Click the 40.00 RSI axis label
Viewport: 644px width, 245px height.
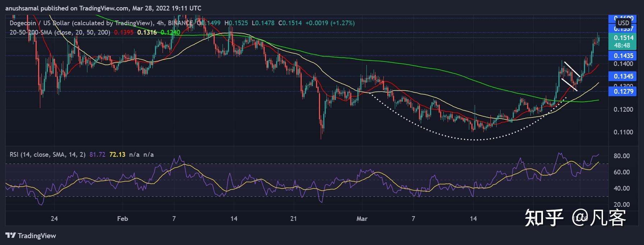[622, 188]
